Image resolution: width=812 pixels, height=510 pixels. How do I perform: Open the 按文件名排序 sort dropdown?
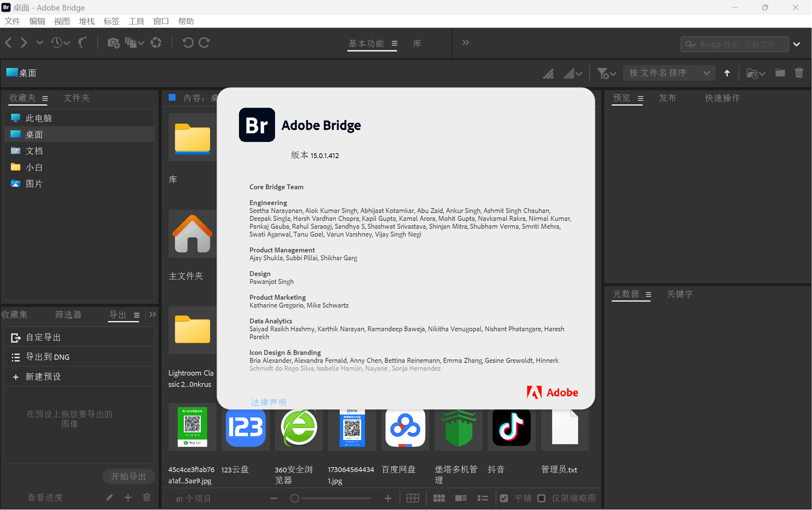669,73
